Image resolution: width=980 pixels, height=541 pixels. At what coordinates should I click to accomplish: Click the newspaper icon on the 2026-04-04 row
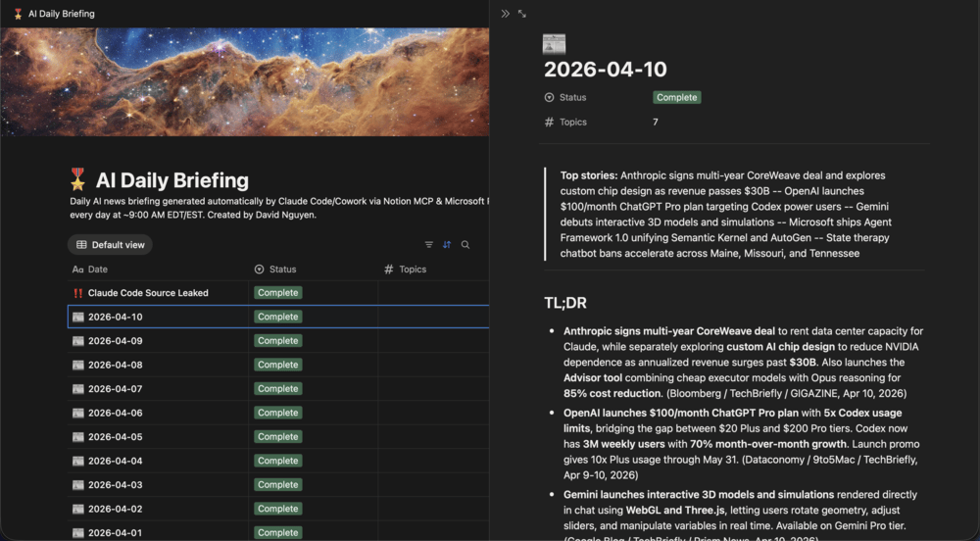pyautogui.click(x=78, y=461)
